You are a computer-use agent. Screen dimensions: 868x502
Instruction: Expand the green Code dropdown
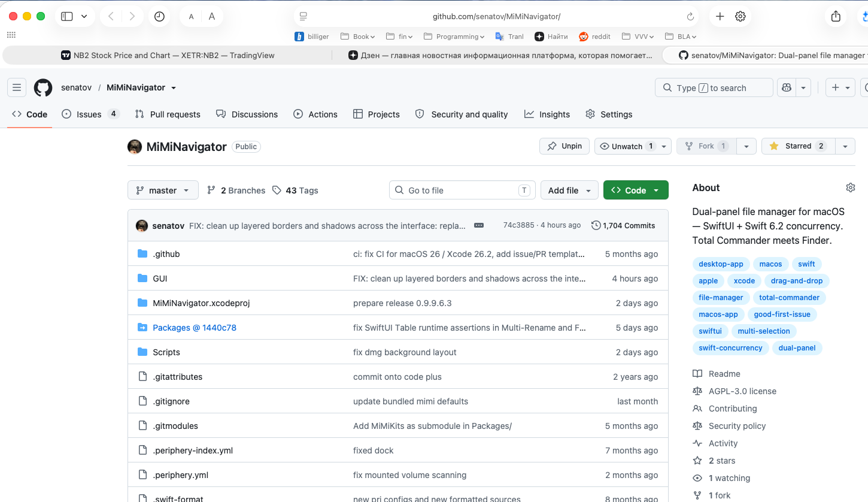pos(636,190)
